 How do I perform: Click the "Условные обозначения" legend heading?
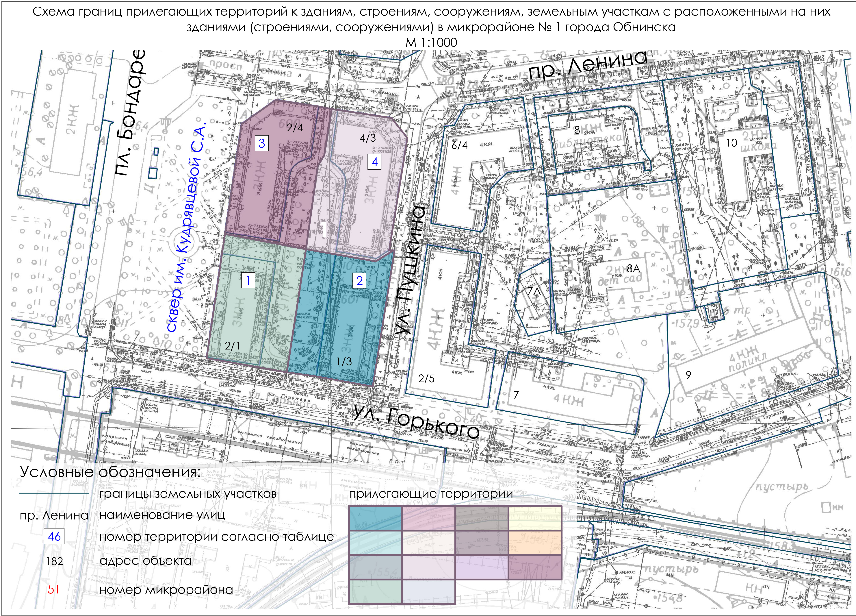coord(110,472)
